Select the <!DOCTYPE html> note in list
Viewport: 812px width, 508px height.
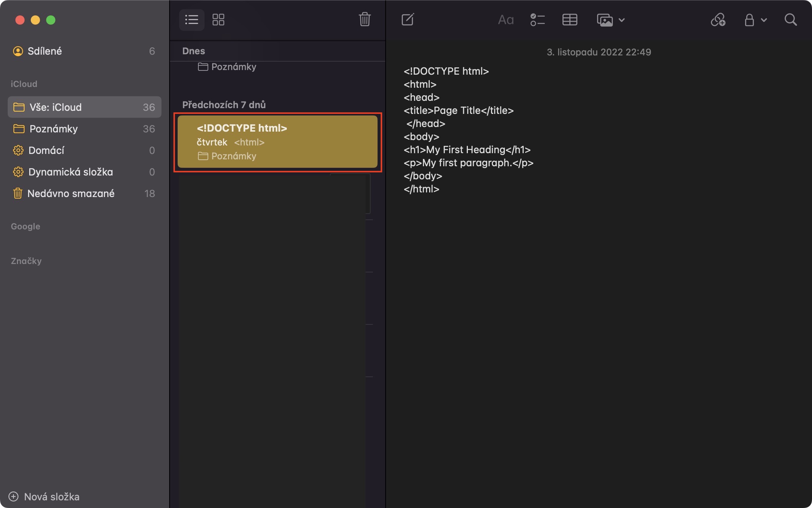[277, 142]
